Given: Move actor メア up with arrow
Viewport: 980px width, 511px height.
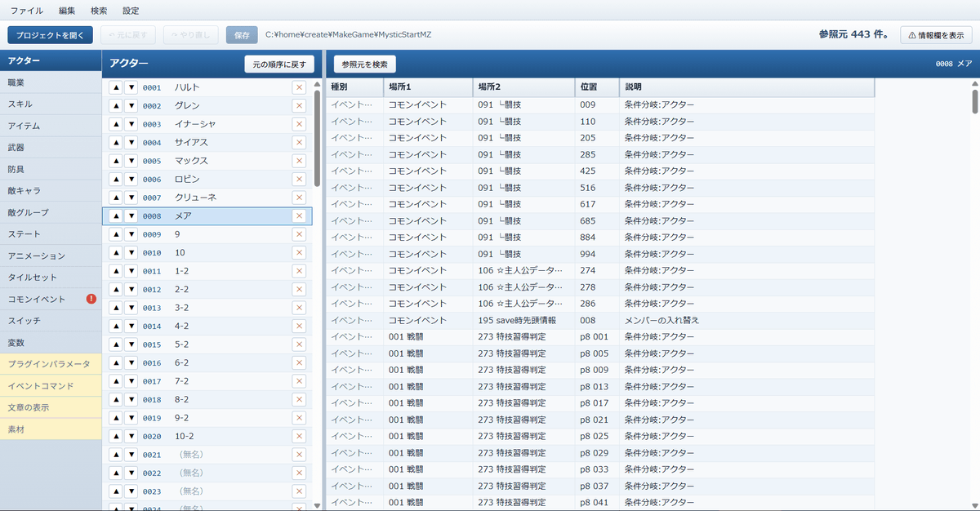Looking at the screenshot, I should (x=116, y=216).
